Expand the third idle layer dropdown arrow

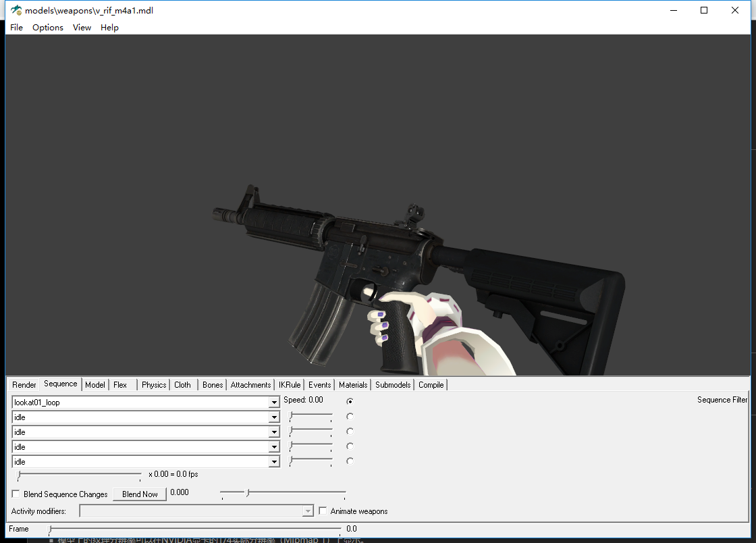(x=274, y=447)
